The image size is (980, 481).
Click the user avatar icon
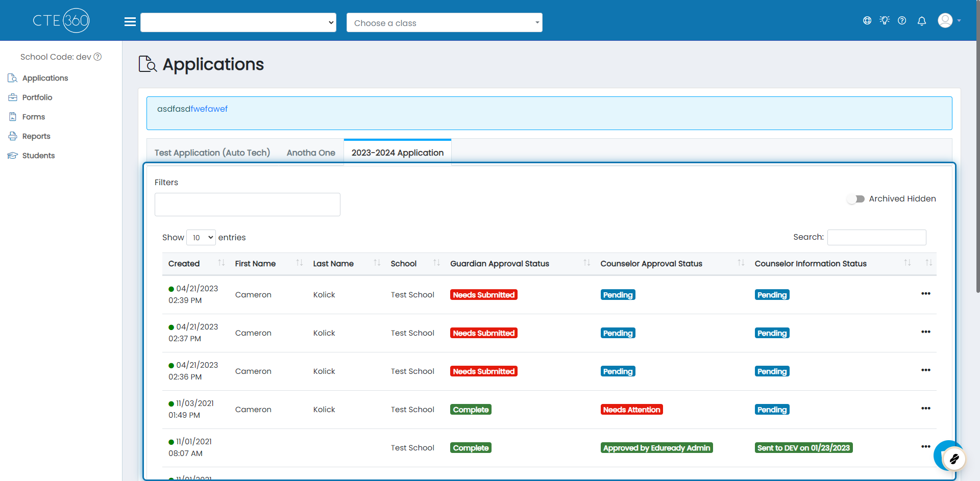point(945,20)
